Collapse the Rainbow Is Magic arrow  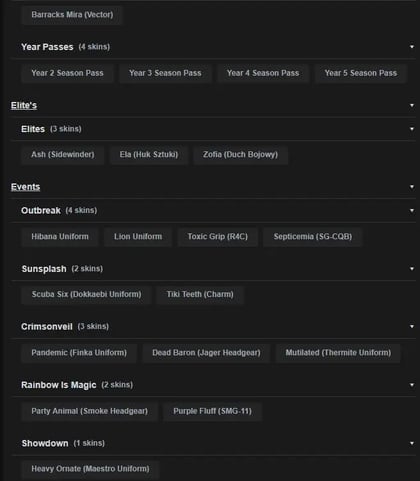pyautogui.click(x=412, y=385)
